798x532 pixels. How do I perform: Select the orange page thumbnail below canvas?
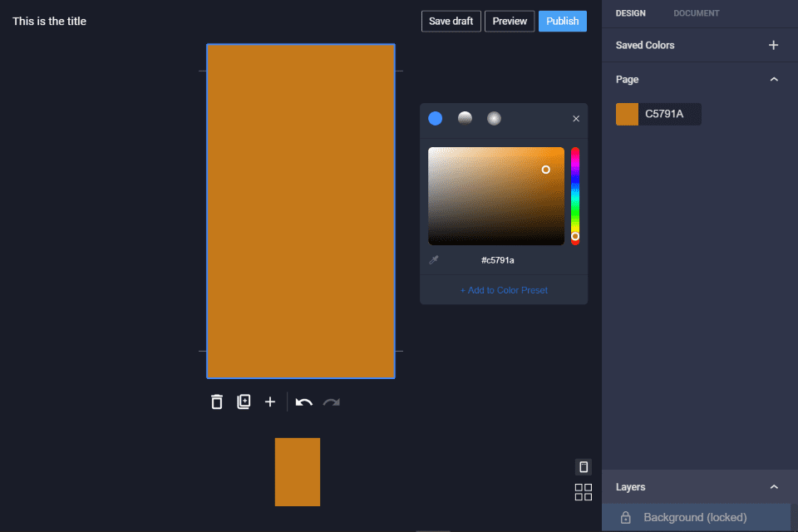point(298,471)
